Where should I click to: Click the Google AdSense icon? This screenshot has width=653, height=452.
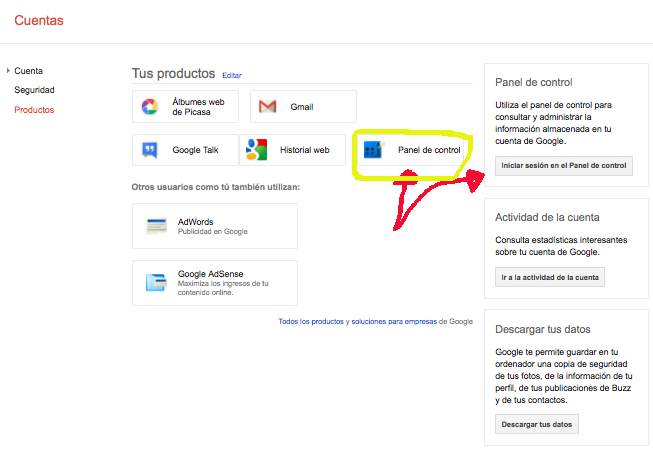156,282
